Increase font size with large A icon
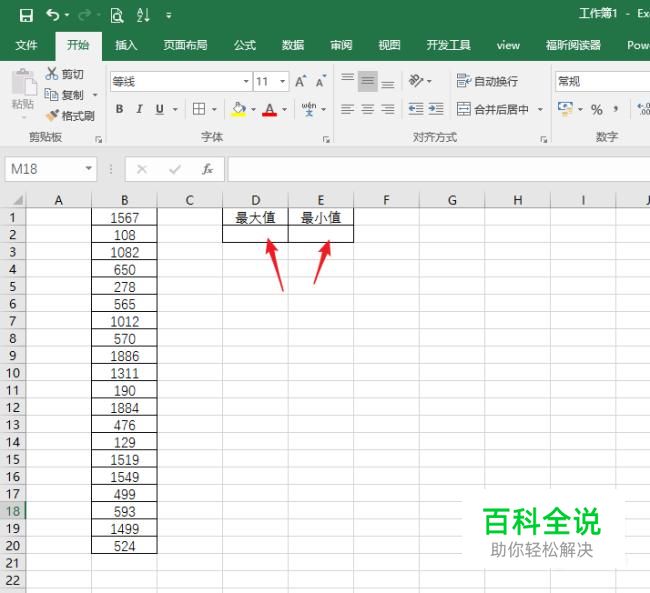Screen dimensions: 650x593 point(301,81)
